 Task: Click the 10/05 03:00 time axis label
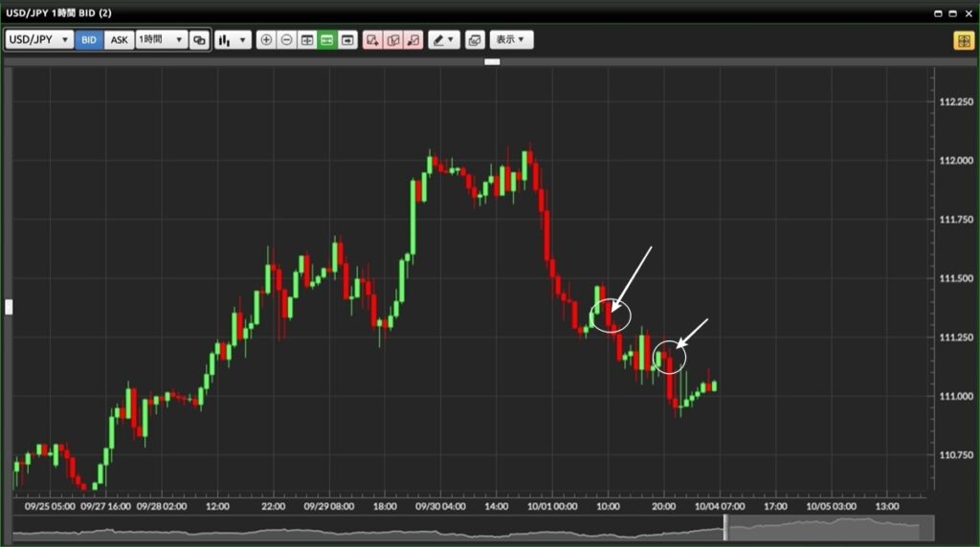(x=831, y=507)
